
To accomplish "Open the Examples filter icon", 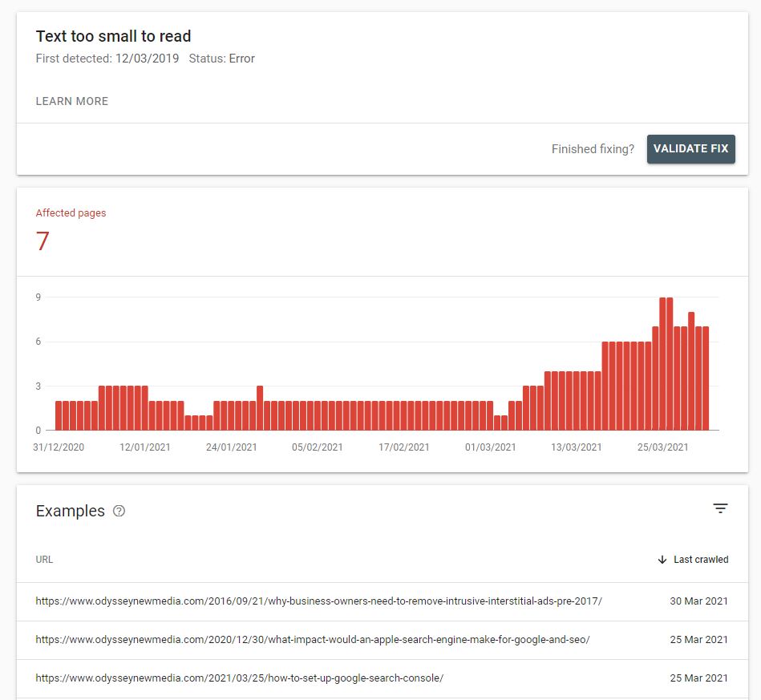I will [720, 508].
